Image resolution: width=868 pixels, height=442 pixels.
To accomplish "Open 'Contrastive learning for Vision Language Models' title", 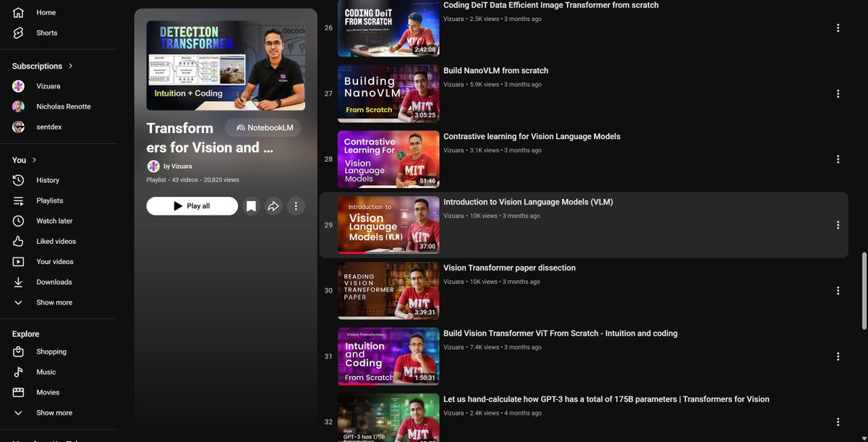I will pos(532,137).
